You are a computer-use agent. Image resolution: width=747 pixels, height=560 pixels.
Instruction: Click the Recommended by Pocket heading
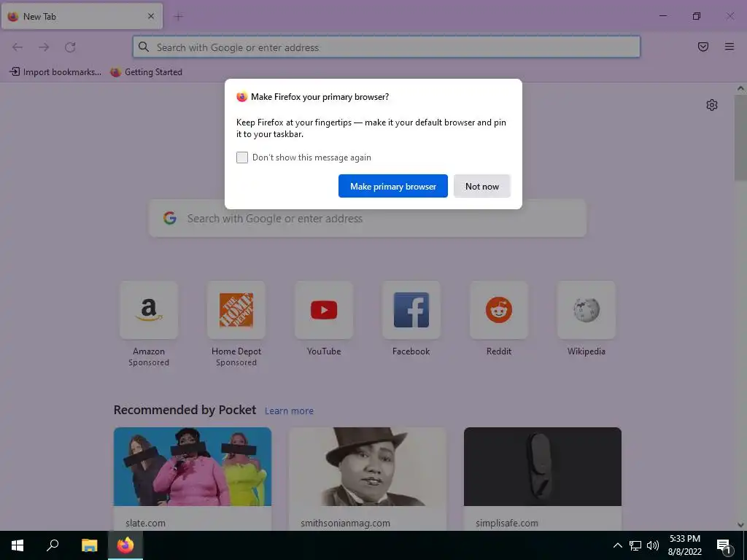[x=185, y=410]
